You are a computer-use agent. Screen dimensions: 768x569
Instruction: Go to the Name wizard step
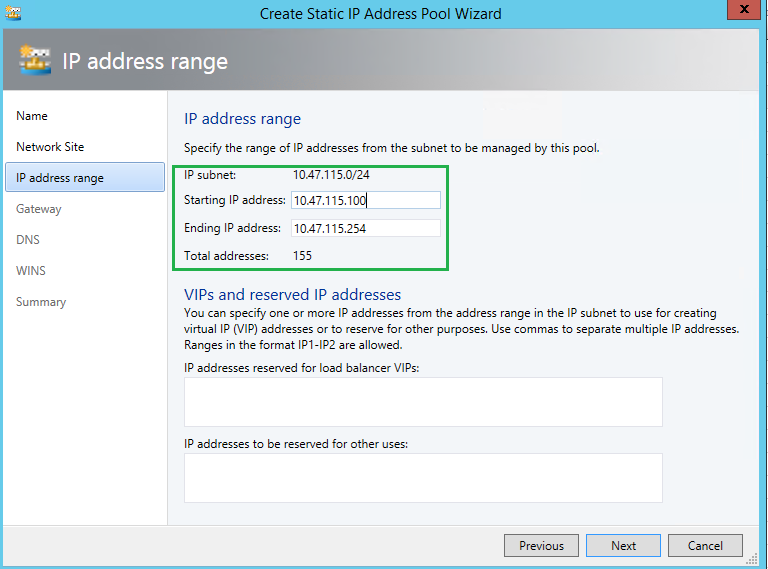tap(32, 116)
